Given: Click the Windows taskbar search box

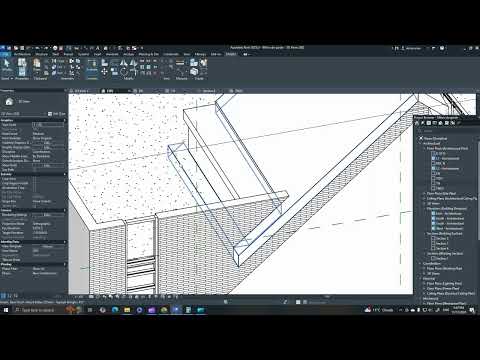Looking at the screenshot, I should tap(39, 310).
